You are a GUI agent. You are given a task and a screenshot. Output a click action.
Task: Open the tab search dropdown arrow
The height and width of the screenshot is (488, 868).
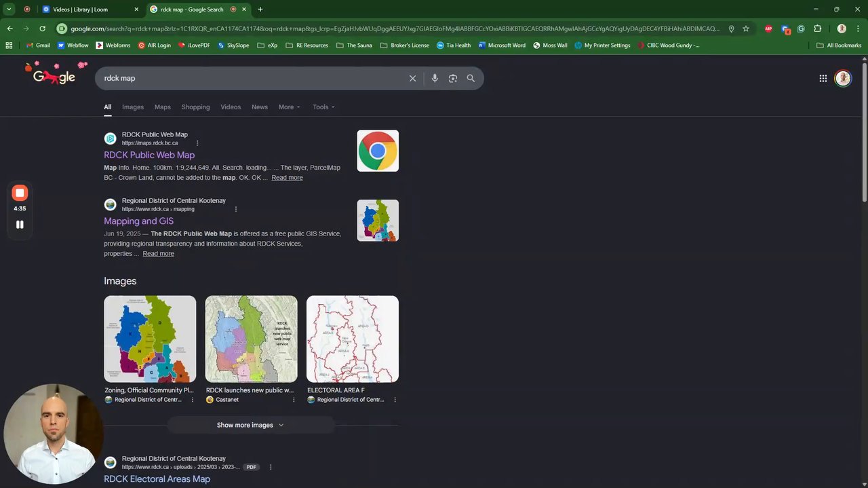coord(9,10)
